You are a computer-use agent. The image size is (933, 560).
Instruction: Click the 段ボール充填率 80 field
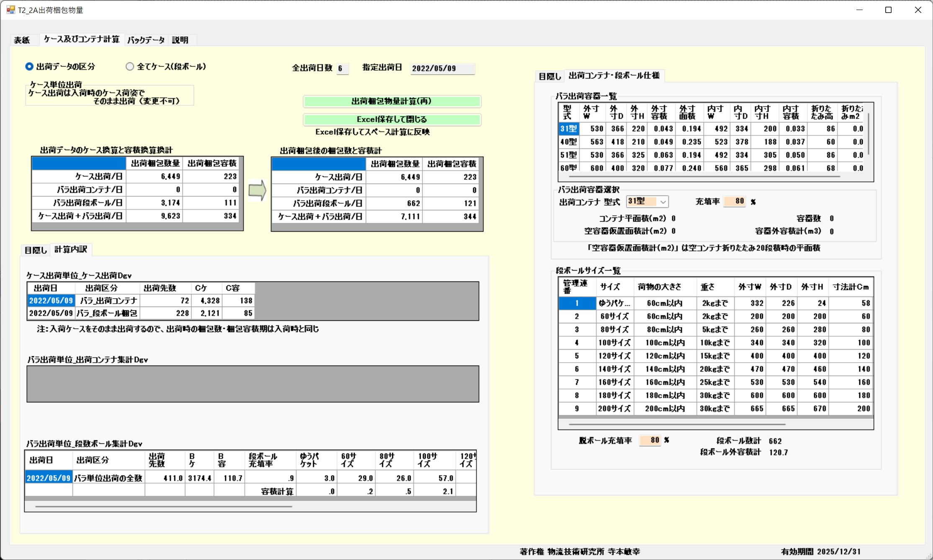click(650, 440)
